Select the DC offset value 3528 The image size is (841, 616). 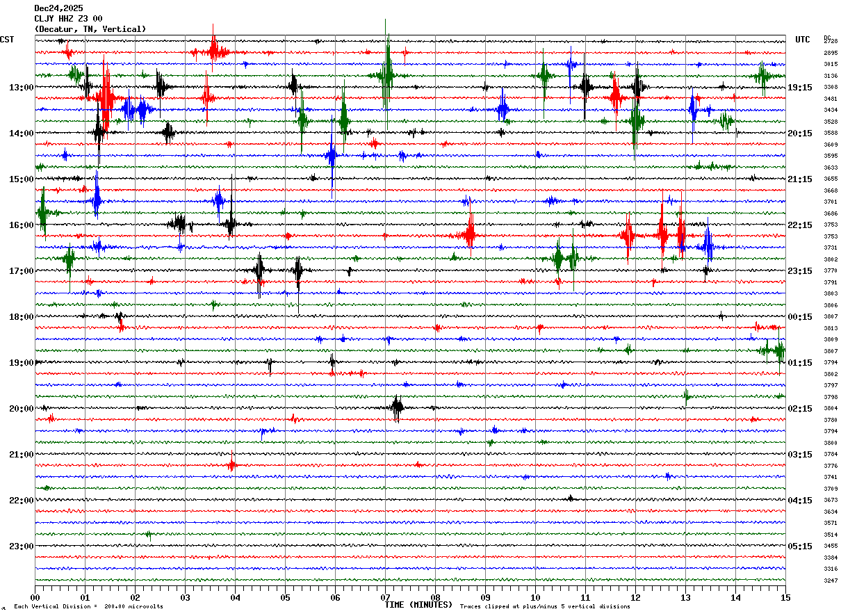[831, 122]
